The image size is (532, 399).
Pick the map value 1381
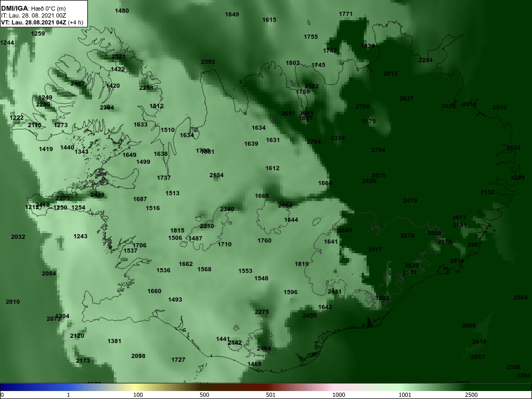tap(114, 341)
